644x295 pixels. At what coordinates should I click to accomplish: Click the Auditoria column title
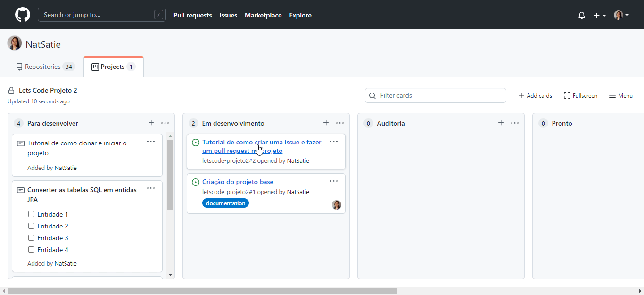tap(391, 123)
